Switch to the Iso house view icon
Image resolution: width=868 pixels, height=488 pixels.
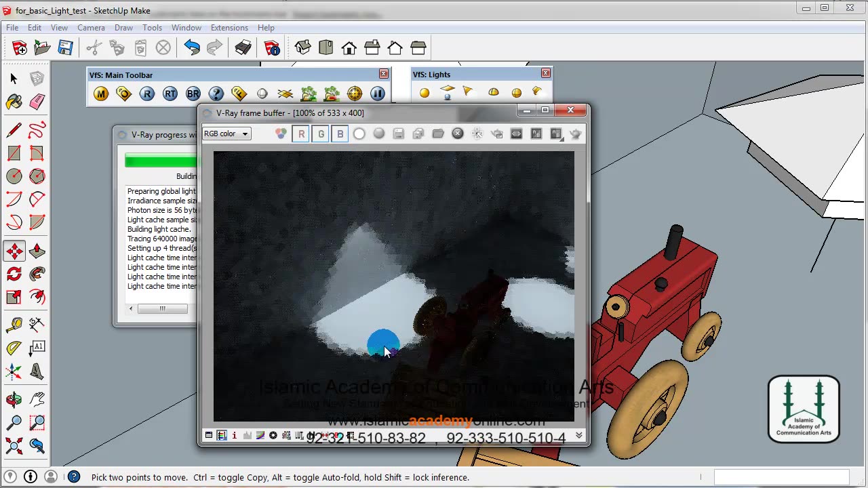pos(303,47)
